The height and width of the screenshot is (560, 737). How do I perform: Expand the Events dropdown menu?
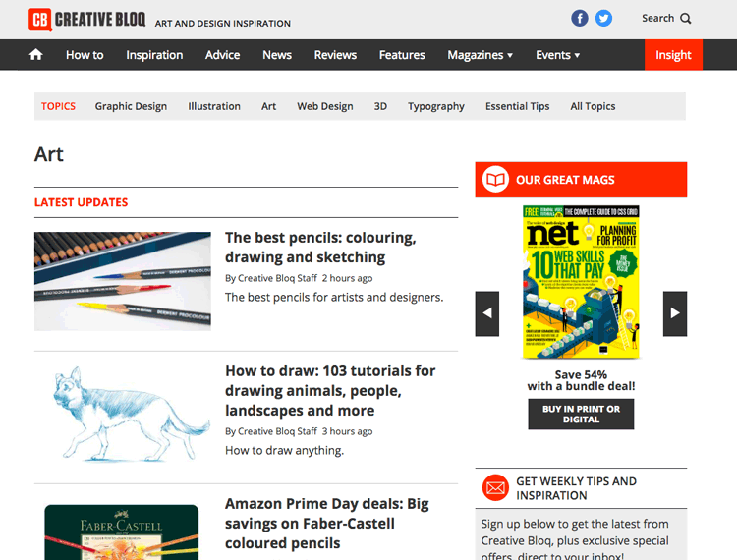click(x=557, y=55)
